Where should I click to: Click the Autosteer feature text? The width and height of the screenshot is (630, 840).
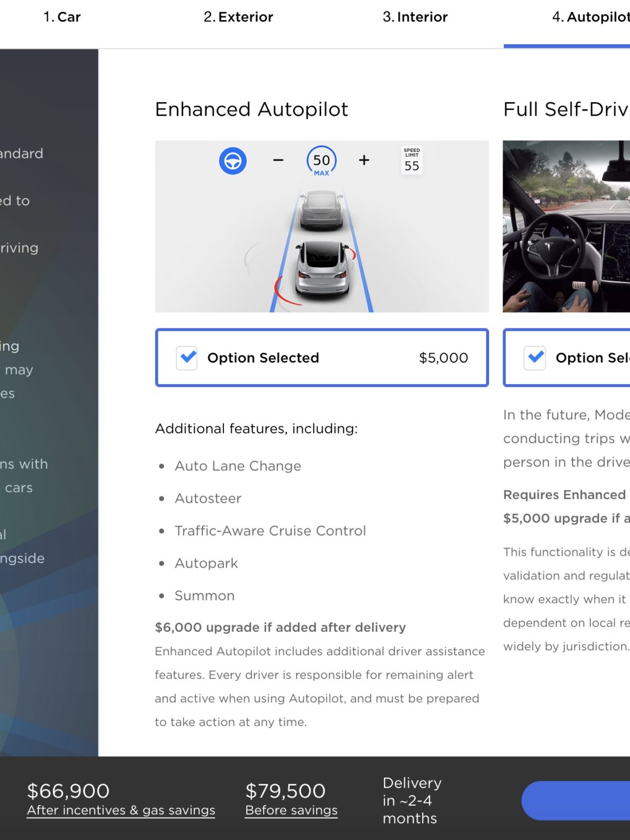208,499
